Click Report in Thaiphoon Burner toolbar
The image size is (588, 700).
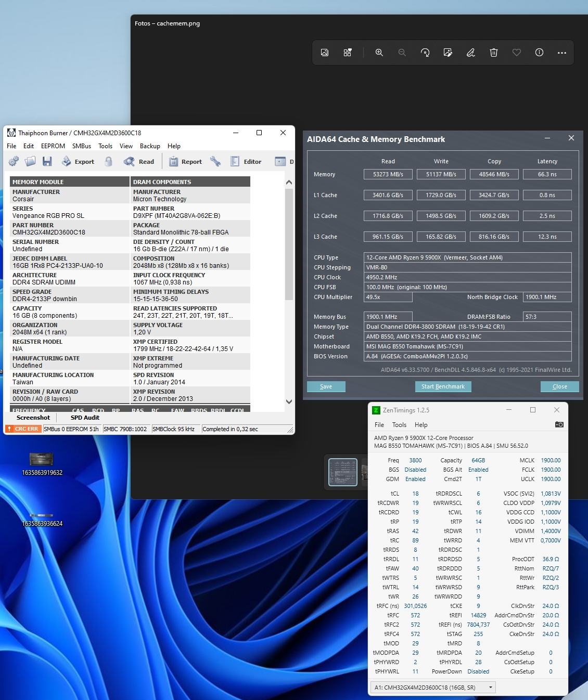(x=185, y=162)
